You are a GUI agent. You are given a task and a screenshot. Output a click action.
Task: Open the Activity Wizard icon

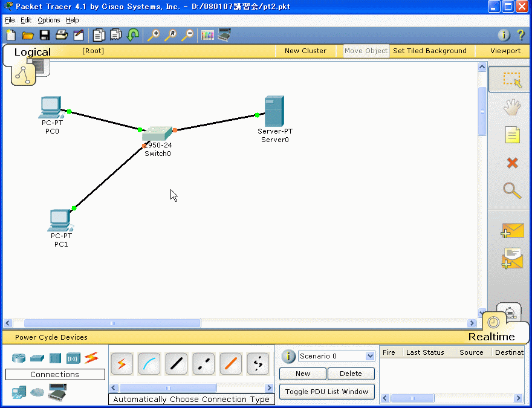pos(79,35)
